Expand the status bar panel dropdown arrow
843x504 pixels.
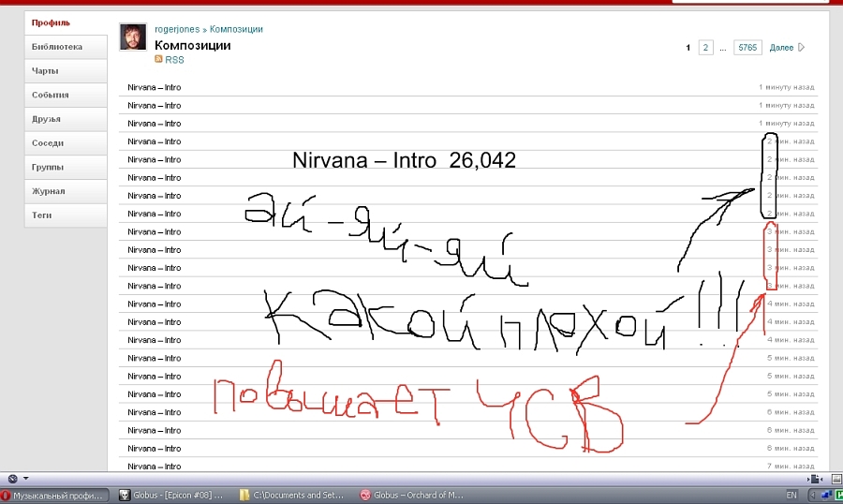pos(25,479)
